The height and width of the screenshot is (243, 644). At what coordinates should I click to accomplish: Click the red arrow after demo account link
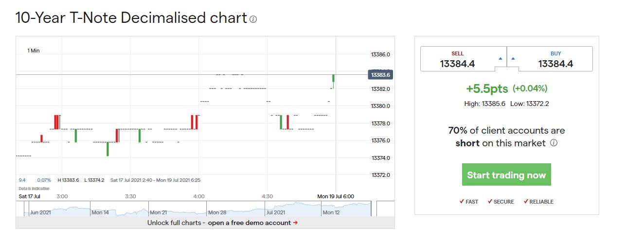[x=295, y=223]
